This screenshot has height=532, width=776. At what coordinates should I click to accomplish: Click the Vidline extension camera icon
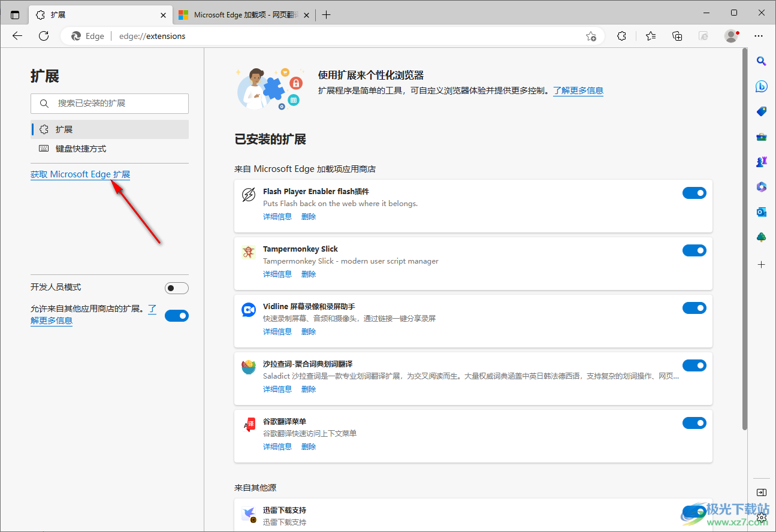pyautogui.click(x=248, y=310)
